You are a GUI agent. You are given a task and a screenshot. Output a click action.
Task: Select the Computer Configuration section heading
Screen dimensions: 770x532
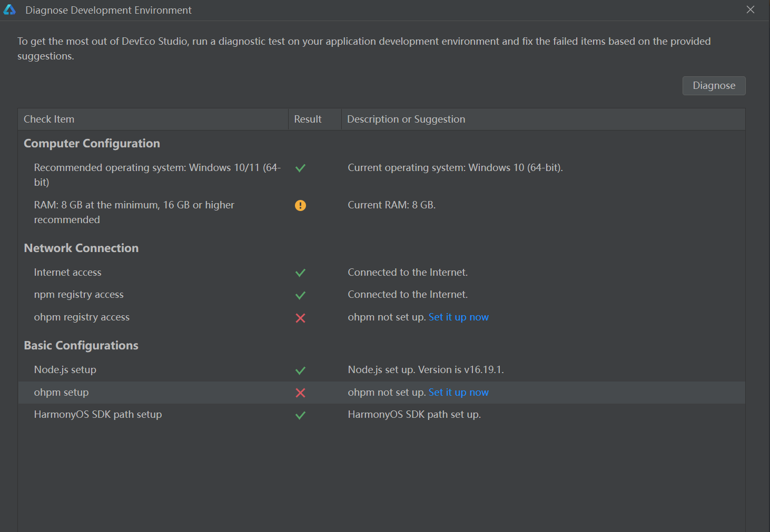pos(92,144)
